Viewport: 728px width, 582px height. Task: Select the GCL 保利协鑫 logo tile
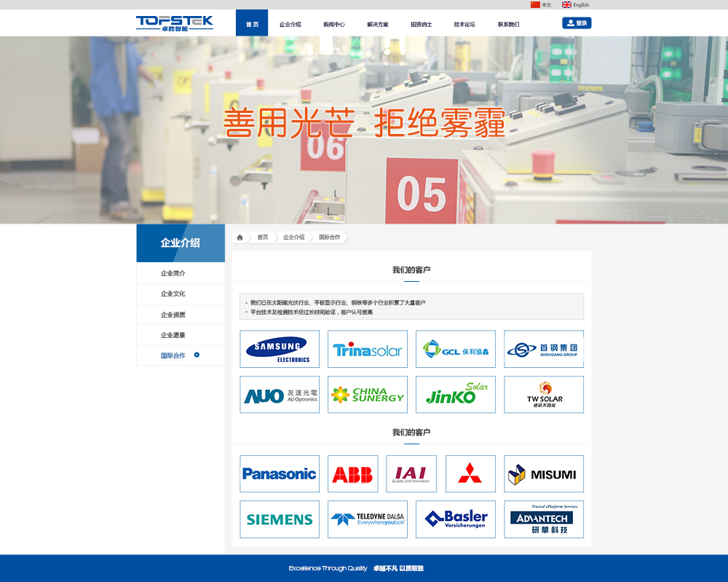(456, 349)
